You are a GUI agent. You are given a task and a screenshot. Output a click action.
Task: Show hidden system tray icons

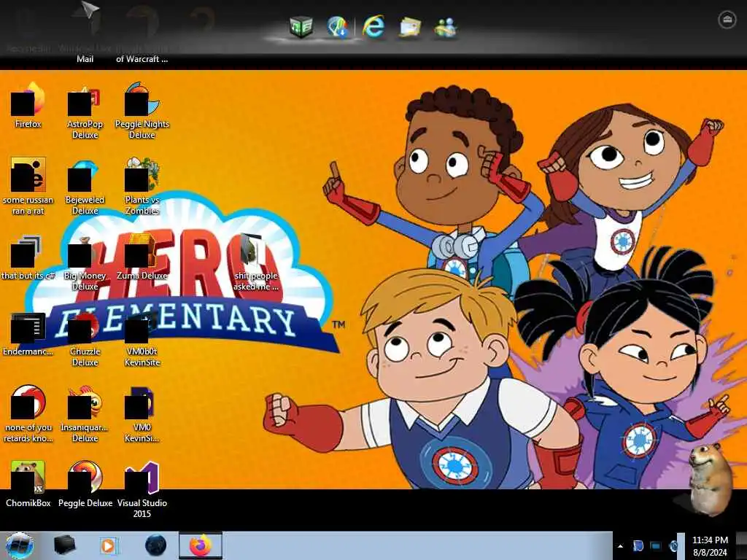[620, 546]
